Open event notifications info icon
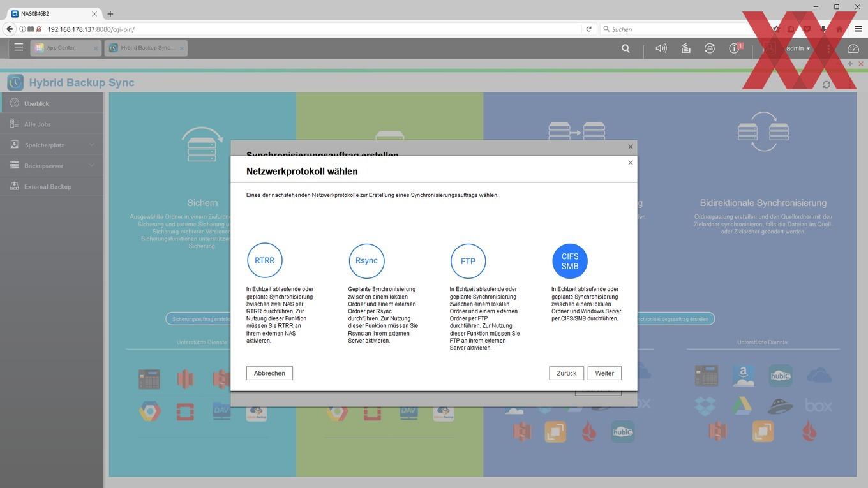The width and height of the screenshot is (868, 488). pos(735,48)
